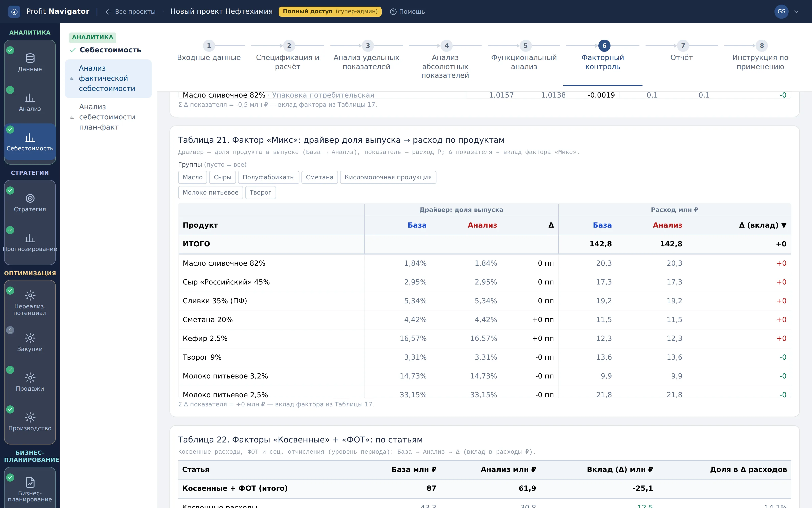Toggle the Творог group filter
Image resolution: width=812 pixels, height=508 pixels.
click(x=260, y=193)
